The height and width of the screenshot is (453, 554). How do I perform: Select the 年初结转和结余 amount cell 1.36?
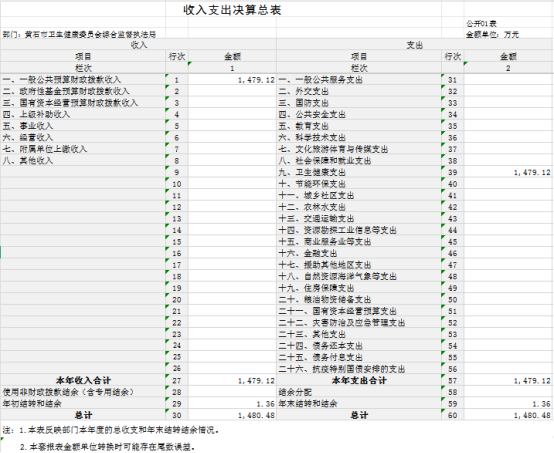click(232, 404)
